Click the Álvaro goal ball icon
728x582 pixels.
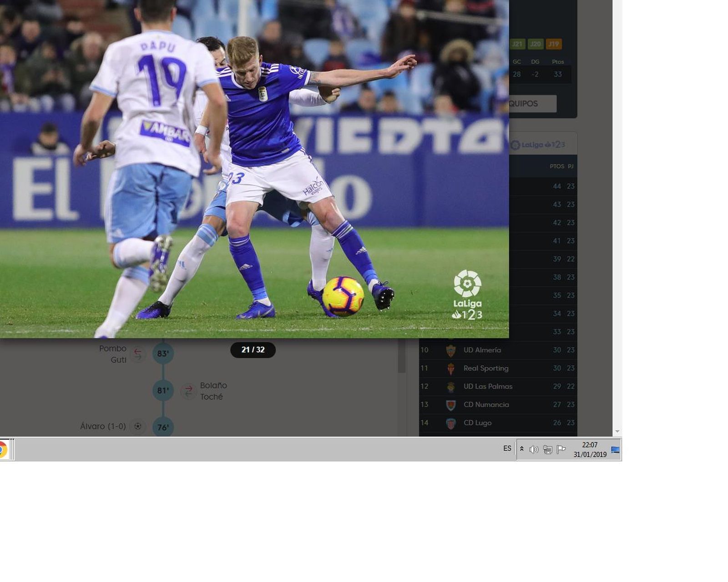(137, 426)
